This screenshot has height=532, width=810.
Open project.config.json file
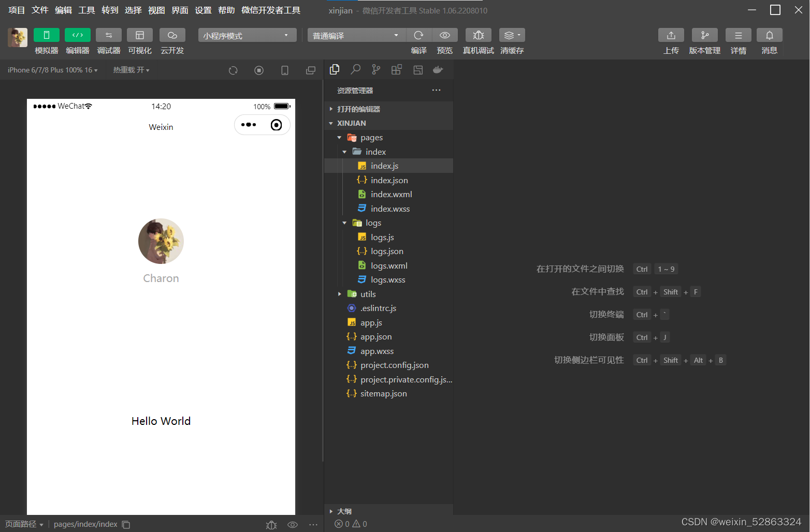(x=388, y=365)
